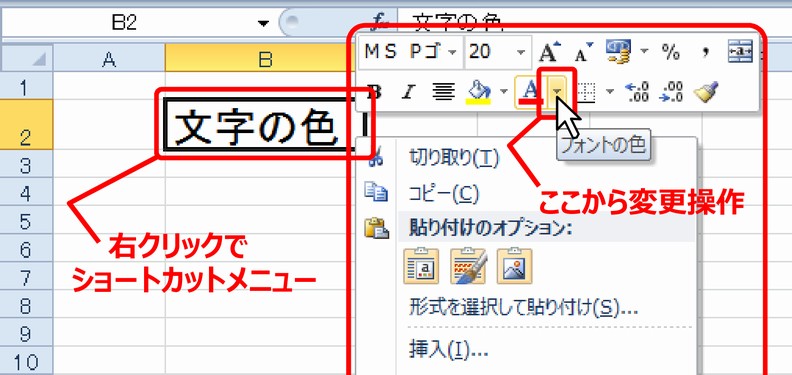Viewport: 792px width, 375px height.
Task: Select the Format Painter brush icon
Action: click(706, 92)
